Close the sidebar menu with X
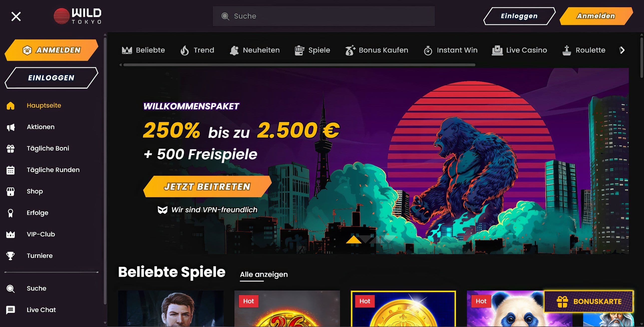644x327 pixels. (x=16, y=16)
